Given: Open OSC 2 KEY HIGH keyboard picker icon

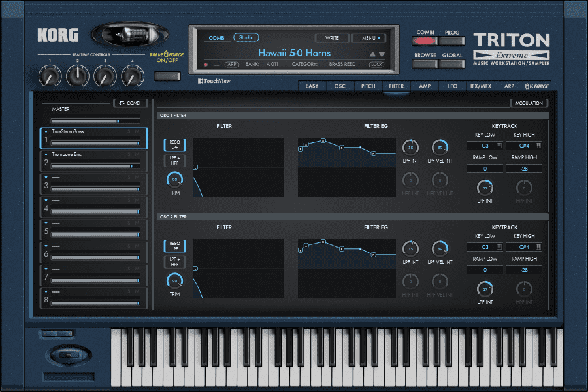Looking at the screenshot, I should 538,247.
